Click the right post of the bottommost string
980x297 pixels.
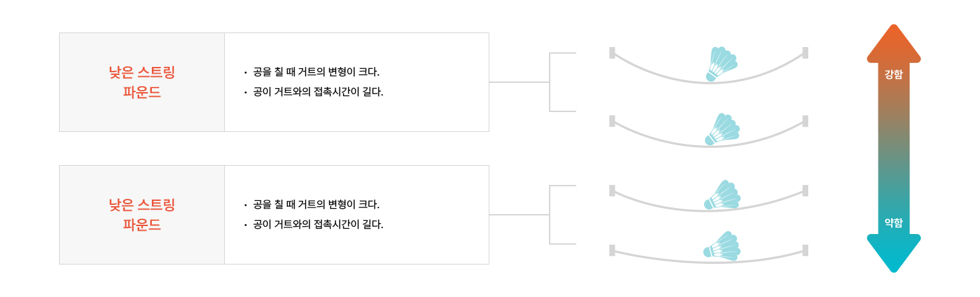pyautogui.click(x=805, y=250)
